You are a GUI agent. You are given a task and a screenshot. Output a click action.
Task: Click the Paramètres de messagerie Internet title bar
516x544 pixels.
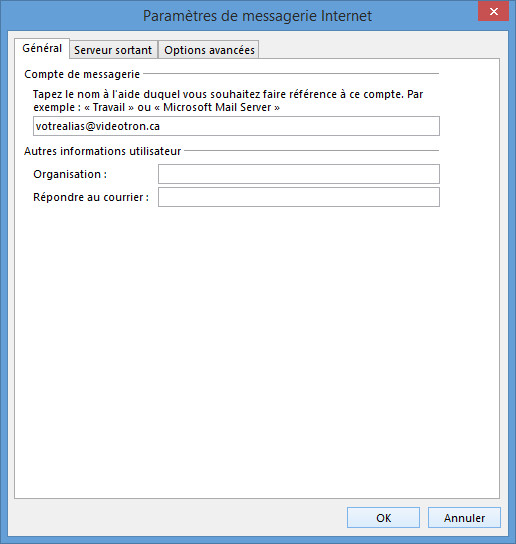click(257, 16)
